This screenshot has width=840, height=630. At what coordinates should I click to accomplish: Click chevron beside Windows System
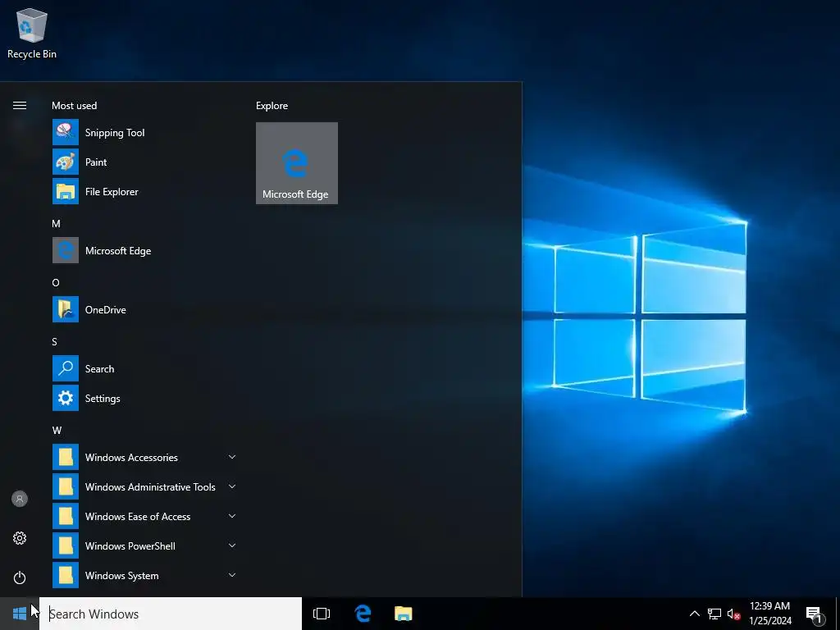click(x=232, y=575)
